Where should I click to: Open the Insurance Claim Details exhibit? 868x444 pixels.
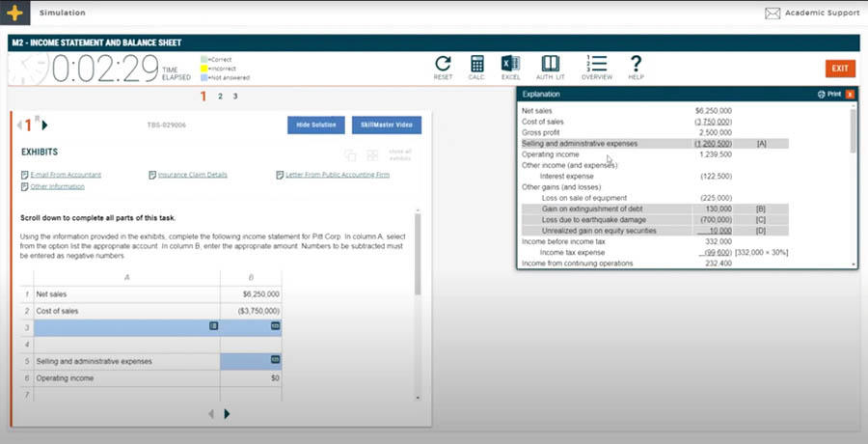click(192, 175)
